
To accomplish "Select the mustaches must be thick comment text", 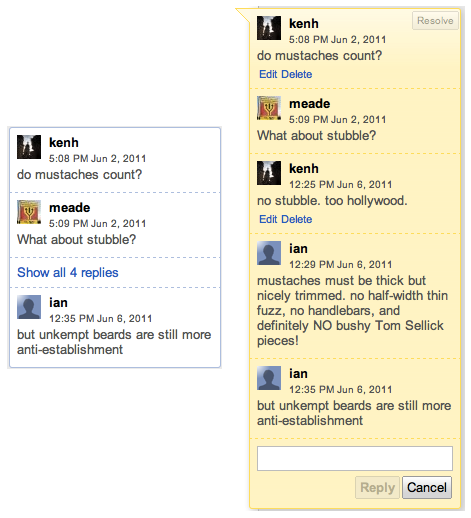I will pyautogui.click(x=352, y=310).
